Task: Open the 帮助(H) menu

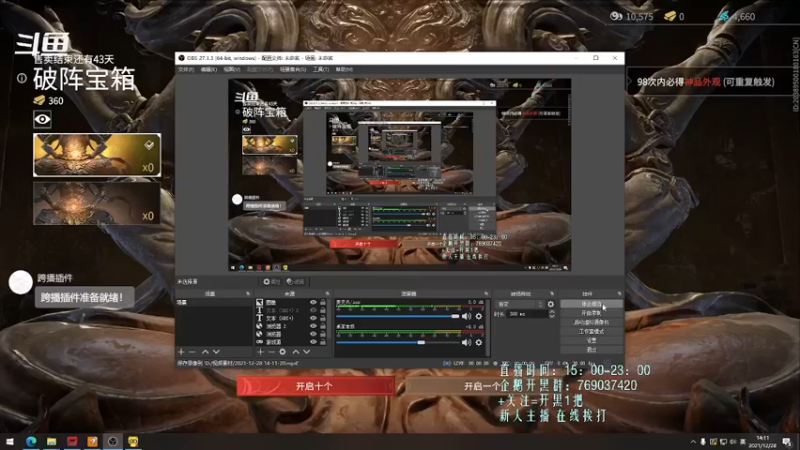Action: click(x=344, y=69)
